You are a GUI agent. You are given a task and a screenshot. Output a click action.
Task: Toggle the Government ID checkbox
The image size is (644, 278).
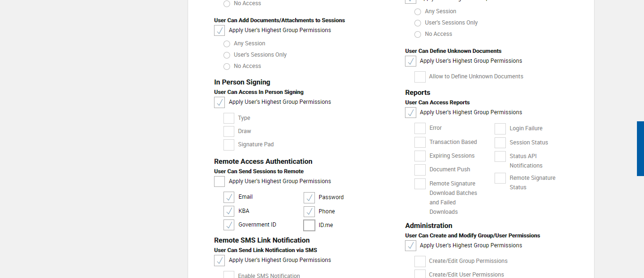tap(229, 225)
